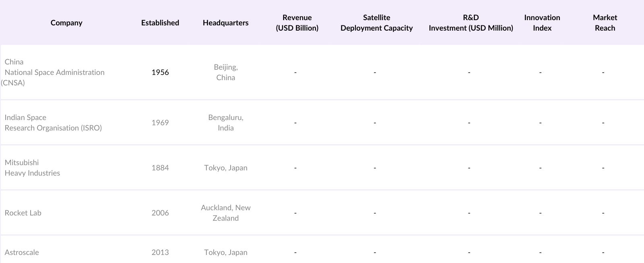
Task: Select the 2013 established year cell
Action: point(160,253)
